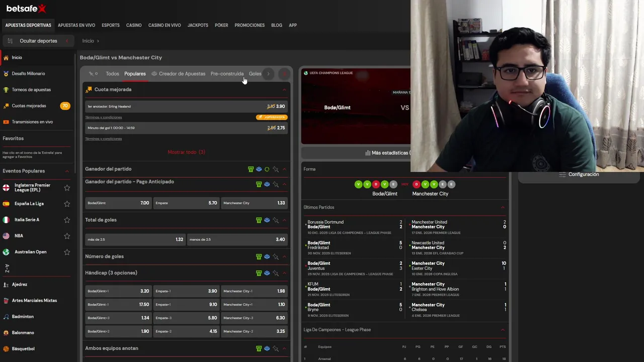Open Apuestas en Vivo menu
The width and height of the screenshot is (644, 362).
pyautogui.click(x=76, y=25)
